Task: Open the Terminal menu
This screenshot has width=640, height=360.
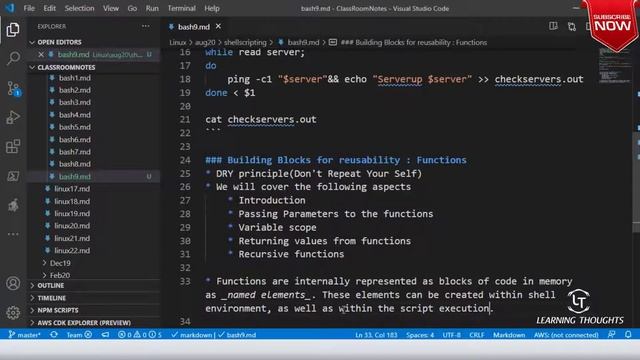Action: (182, 8)
